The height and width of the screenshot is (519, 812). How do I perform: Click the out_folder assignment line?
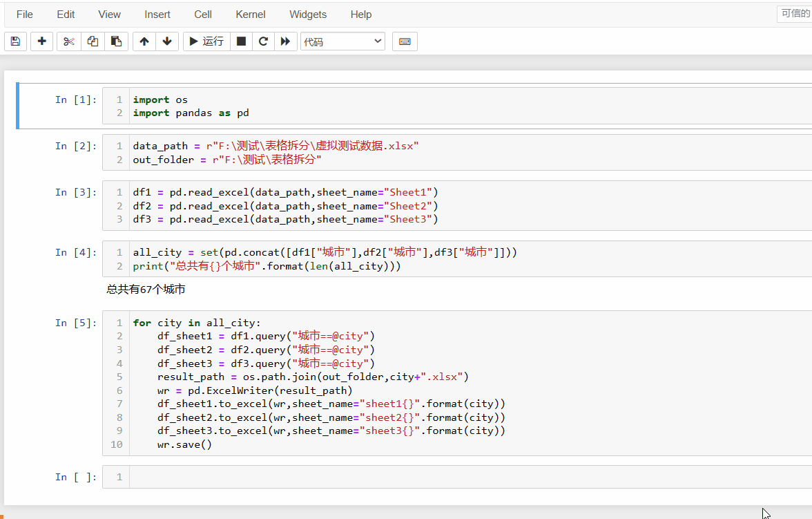226,160
